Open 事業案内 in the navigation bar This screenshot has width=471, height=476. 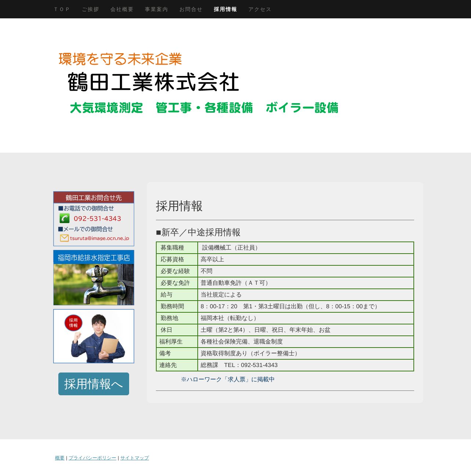click(x=156, y=9)
